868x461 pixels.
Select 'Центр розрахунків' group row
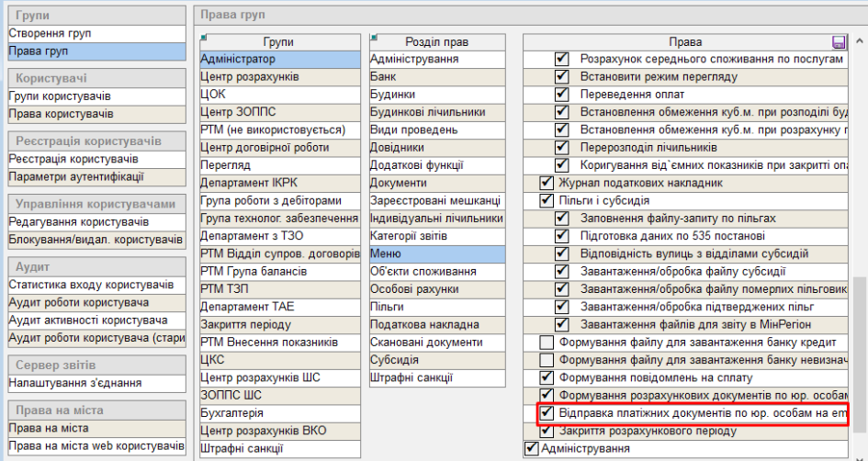(x=249, y=77)
